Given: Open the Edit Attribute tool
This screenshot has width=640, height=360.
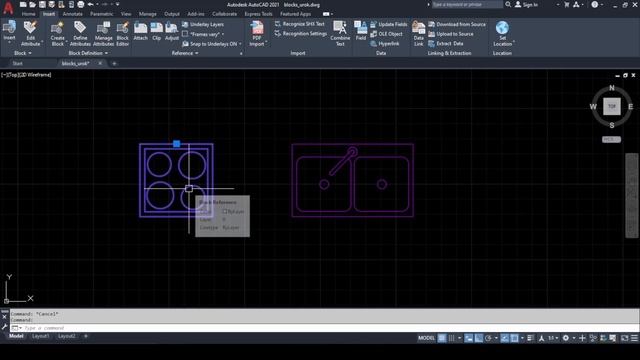Looking at the screenshot, I should click(30, 33).
